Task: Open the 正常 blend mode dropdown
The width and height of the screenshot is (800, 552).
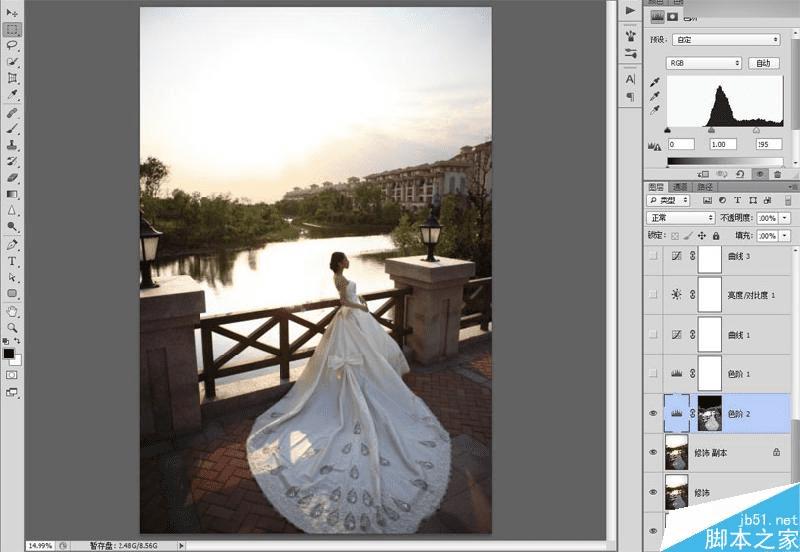Action: [681, 218]
